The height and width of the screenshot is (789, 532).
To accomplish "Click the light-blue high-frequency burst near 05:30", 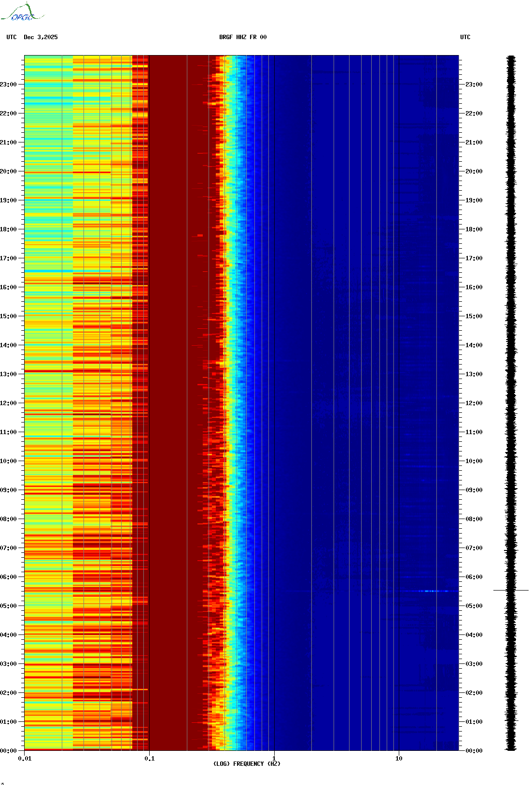I will click(430, 591).
